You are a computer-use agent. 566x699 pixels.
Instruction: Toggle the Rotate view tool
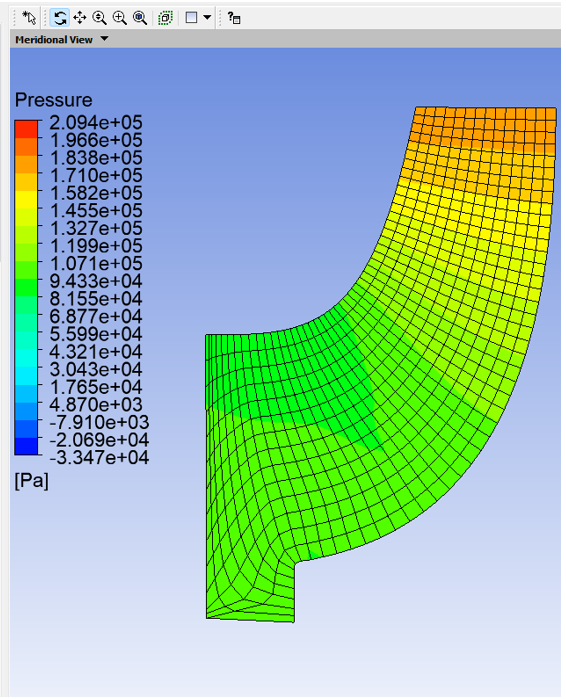point(60,18)
